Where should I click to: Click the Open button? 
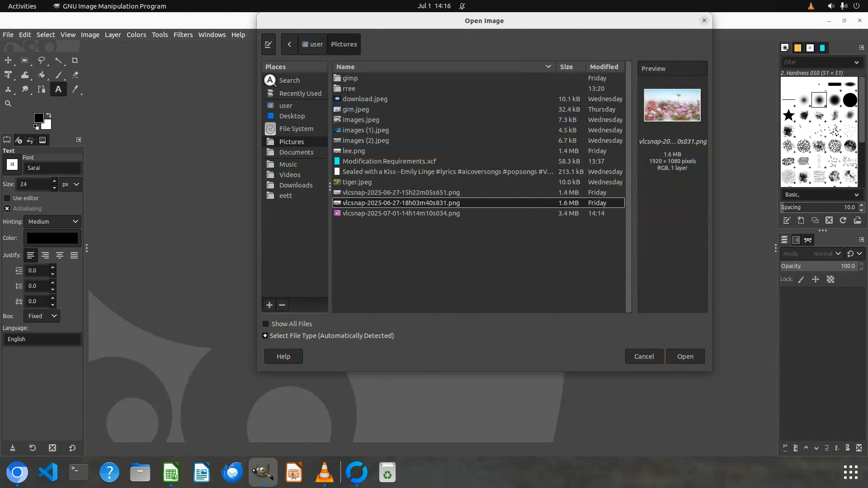click(685, 357)
